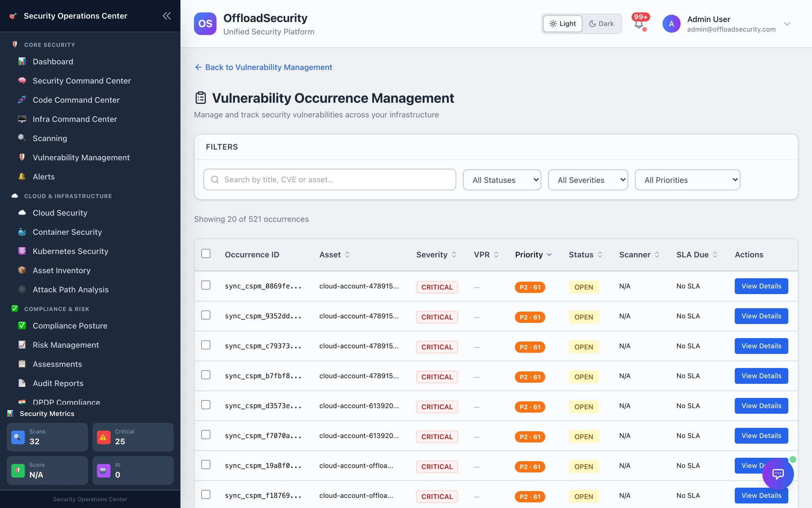The height and width of the screenshot is (508, 812).
Task: Click the Scanning magnifier icon
Action: 22,138
